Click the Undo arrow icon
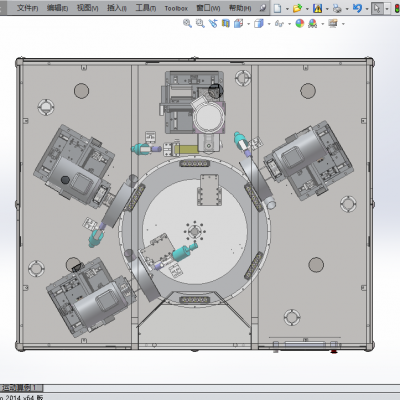The image size is (400, 400). [x=357, y=8]
